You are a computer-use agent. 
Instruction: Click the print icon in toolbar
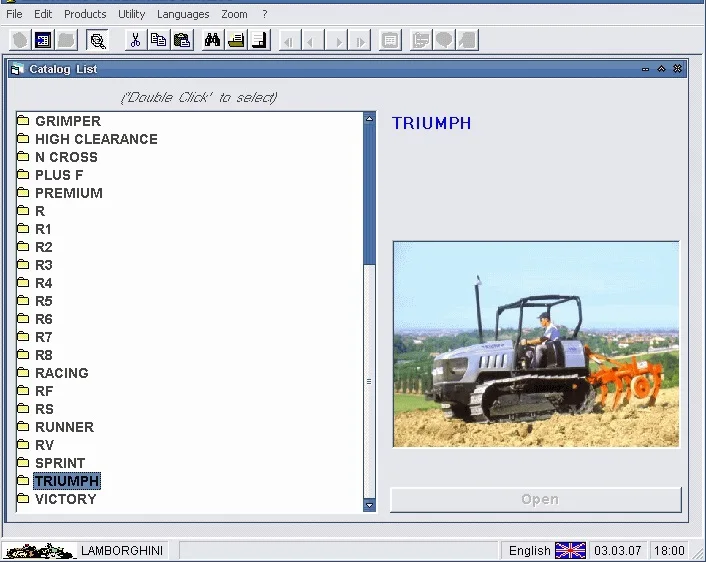click(x=236, y=41)
